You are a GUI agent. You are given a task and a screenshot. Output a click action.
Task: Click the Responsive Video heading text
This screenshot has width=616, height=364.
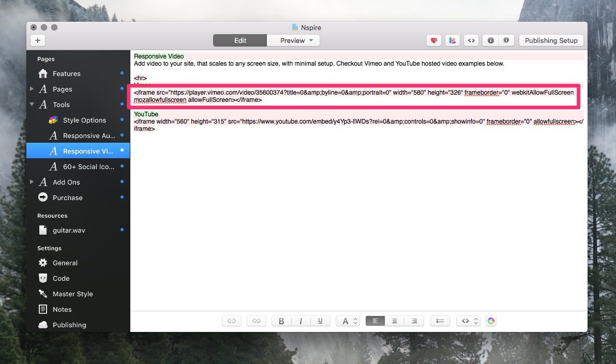(159, 56)
